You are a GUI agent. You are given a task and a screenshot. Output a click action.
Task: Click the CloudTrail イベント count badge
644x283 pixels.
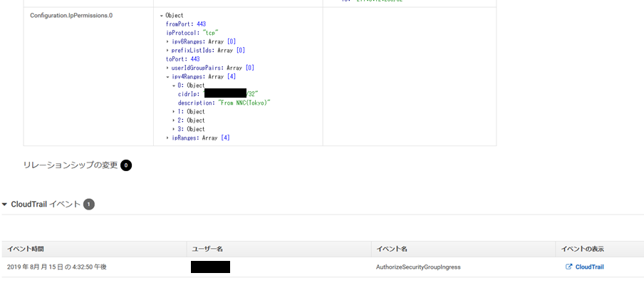coord(89,204)
